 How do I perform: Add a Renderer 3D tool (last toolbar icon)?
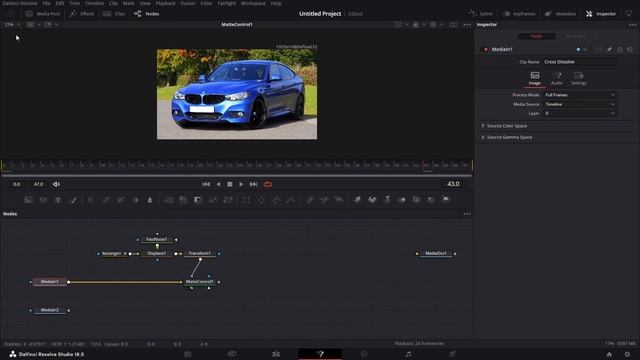(446, 200)
